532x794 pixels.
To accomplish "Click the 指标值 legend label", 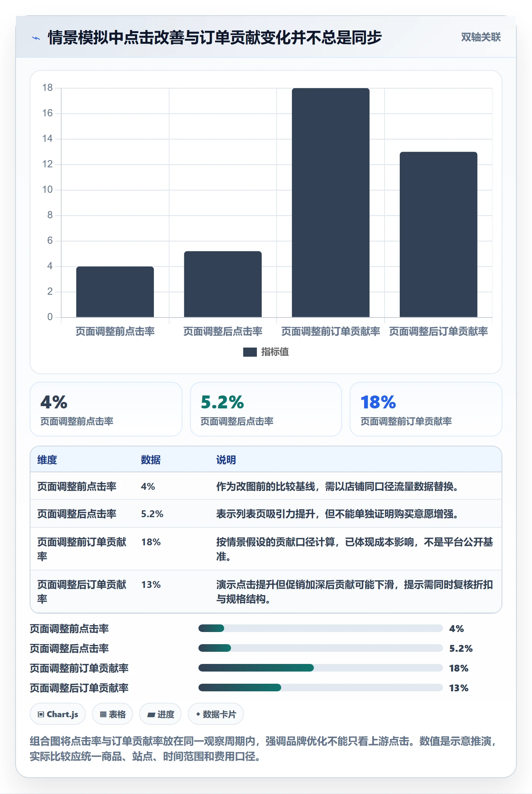I will point(275,352).
